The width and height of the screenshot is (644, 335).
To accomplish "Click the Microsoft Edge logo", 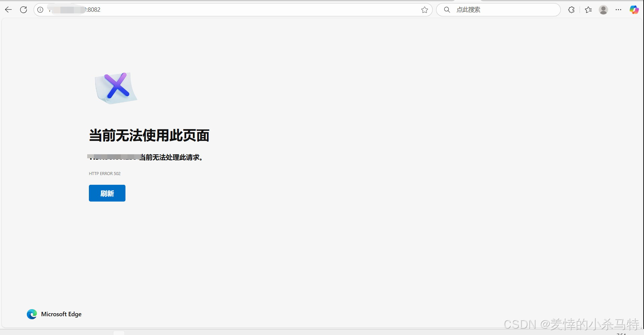I will [x=32, y=314].
